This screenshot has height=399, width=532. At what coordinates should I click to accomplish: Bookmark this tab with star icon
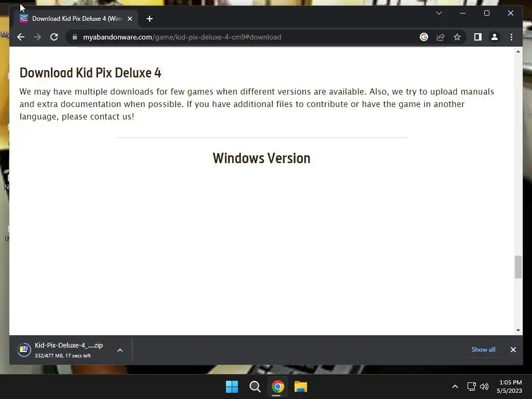[457, 37]
